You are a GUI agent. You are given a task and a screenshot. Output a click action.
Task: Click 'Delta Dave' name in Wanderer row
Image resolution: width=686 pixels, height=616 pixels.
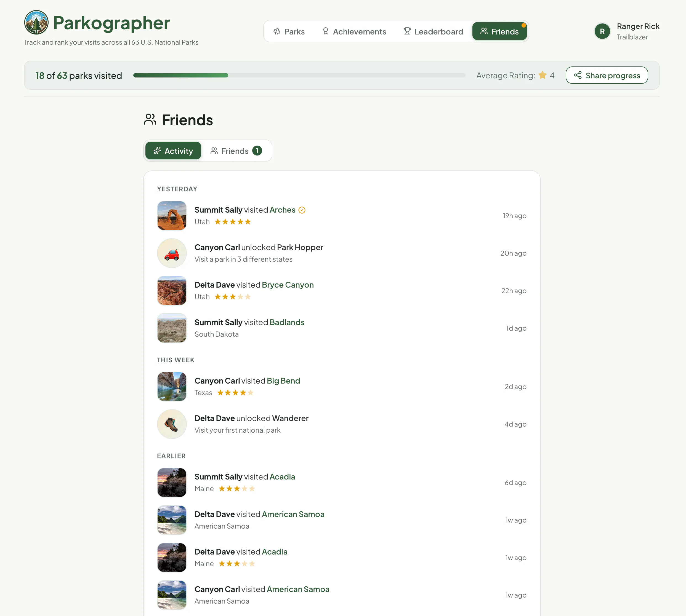coord(214,419)
